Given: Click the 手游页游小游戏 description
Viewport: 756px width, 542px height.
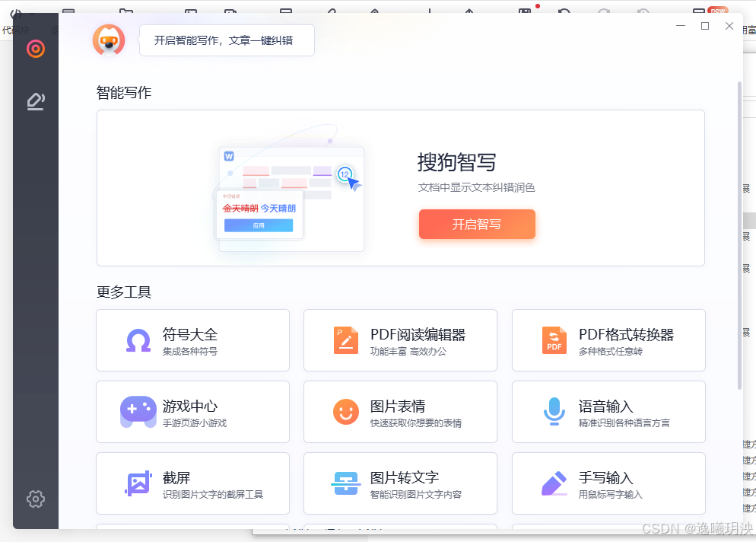Looking at the screenshot, I should [x=195, y=422].
